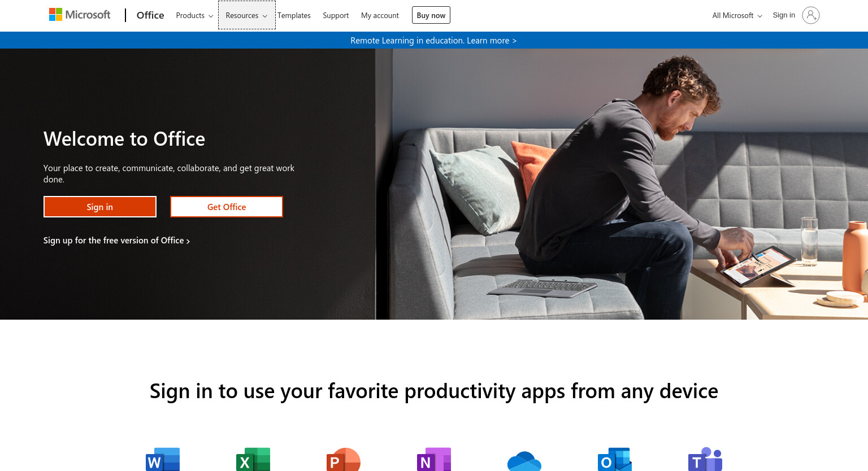868x471 pixels.
Task: Sign up for the free version of Office
Action: [x=116, y=241]
